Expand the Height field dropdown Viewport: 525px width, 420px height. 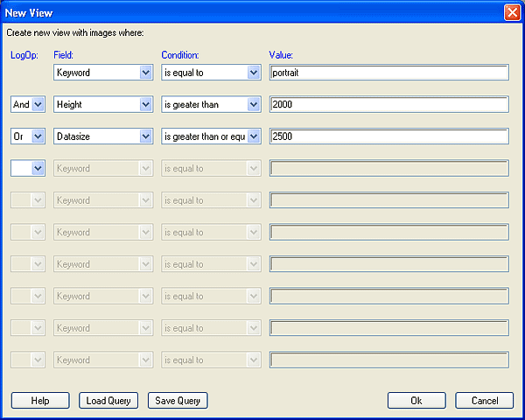point(146,105)
